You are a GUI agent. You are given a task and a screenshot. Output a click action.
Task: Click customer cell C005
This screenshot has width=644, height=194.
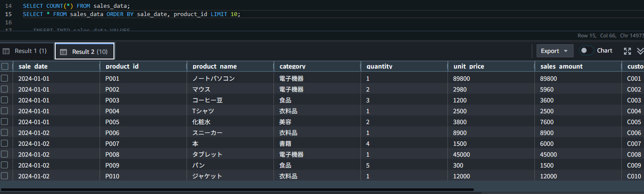pyautogui.click(x=634, y=122)
